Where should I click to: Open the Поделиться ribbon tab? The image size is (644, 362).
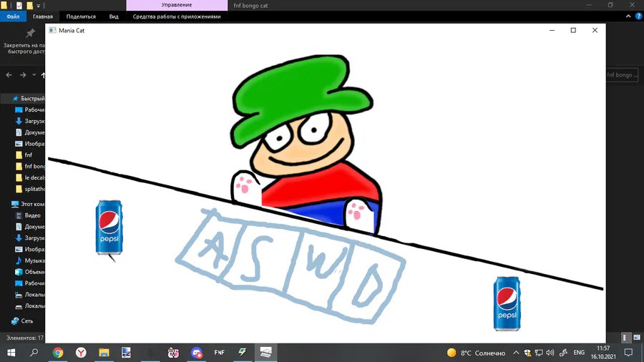coord(81,16)
